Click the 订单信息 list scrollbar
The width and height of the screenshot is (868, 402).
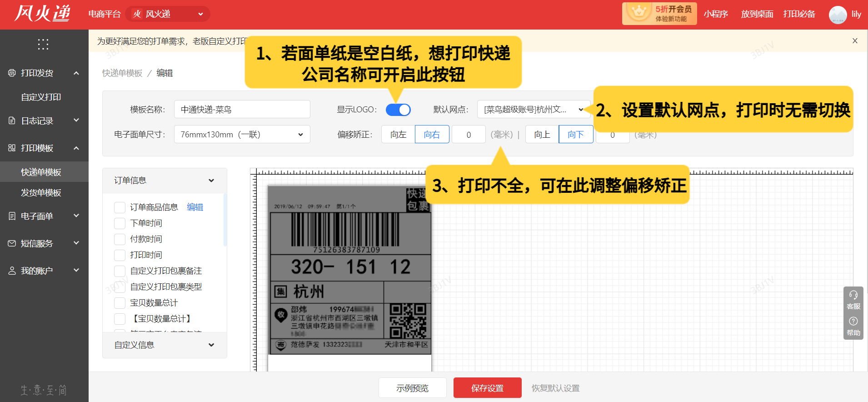tap(225, 221)
